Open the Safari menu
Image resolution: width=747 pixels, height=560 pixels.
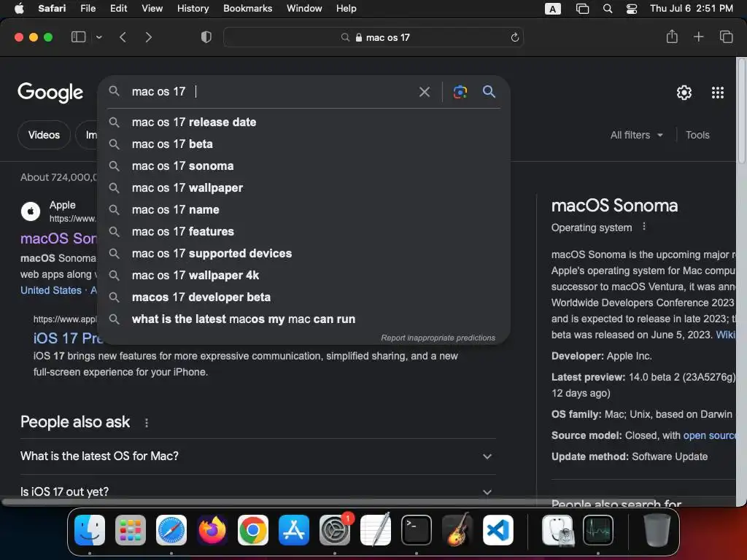(x=52, y=9)
